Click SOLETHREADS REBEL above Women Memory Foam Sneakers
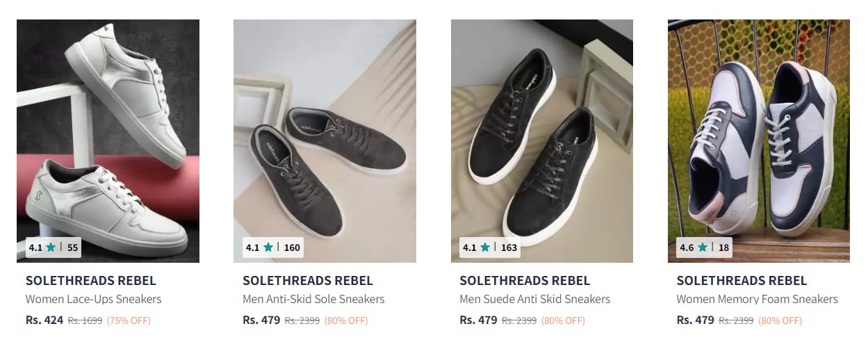 [742, 281]
